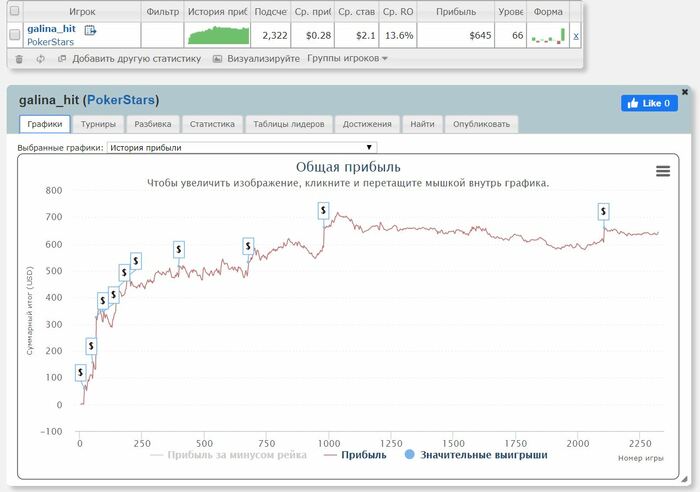Open the chart hamburger export menu
Screen dimensions: 700x492
tap(663, 171)
